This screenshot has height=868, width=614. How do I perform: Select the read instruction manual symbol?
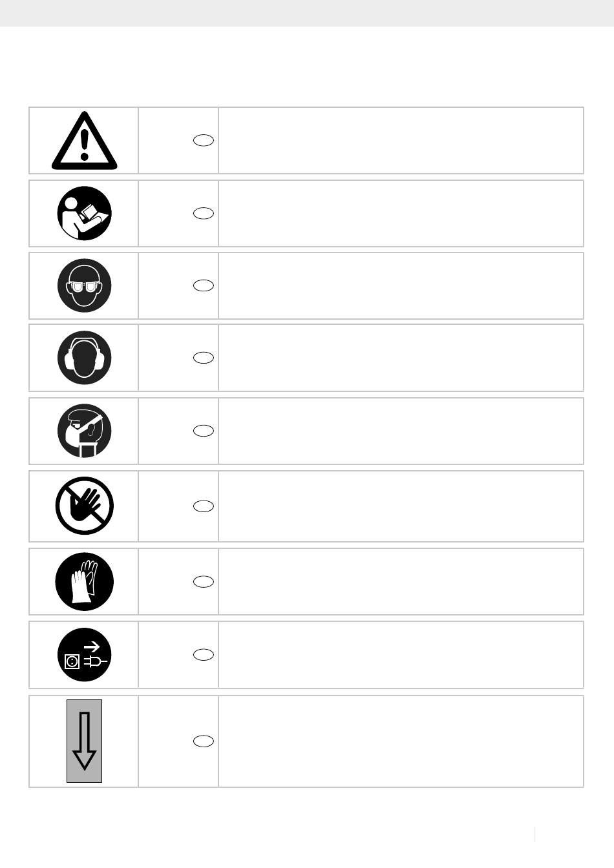pyautogui.click(x=85, y=213)
